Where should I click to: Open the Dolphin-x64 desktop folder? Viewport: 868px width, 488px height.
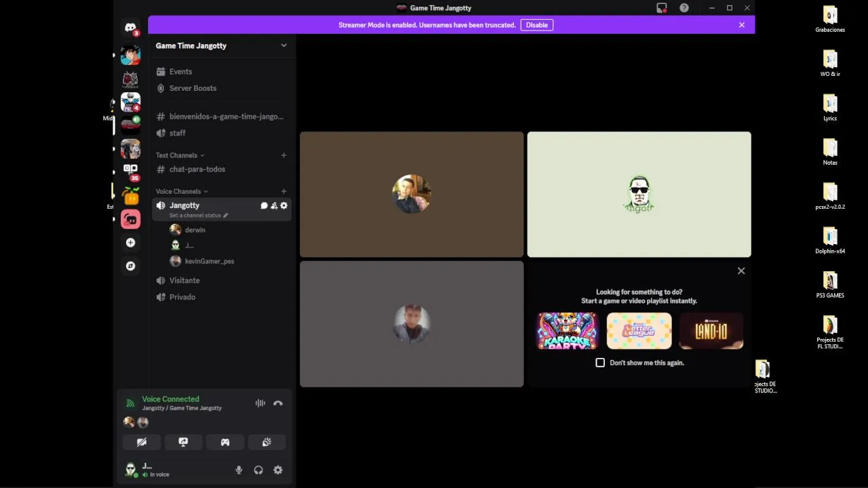pyautogui.click(x=830, y=241)
